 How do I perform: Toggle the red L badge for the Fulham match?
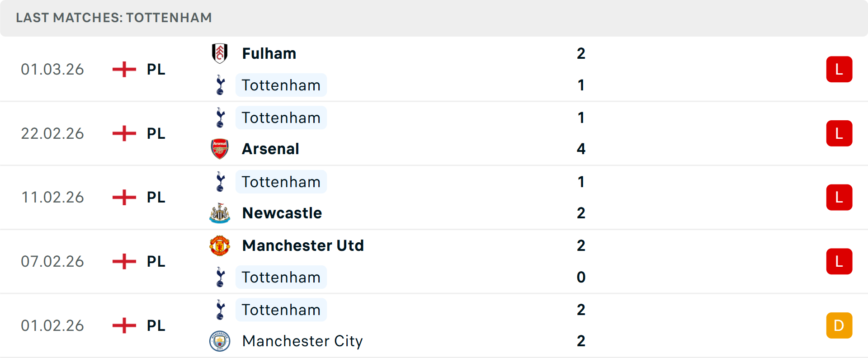click(x=839, y=69)
